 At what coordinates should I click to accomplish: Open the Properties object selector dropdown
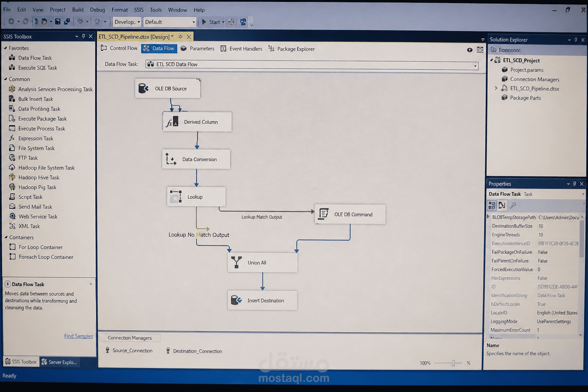pyautogui.click(x=583, y=194)
